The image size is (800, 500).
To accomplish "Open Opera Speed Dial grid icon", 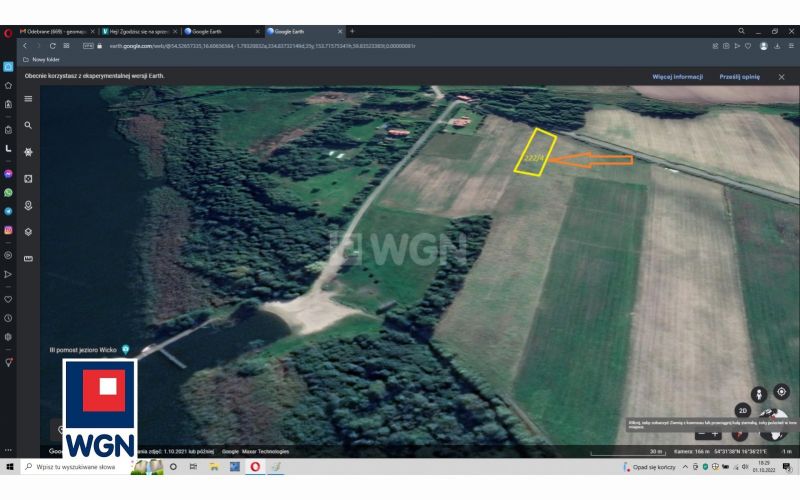I will 66,46.
